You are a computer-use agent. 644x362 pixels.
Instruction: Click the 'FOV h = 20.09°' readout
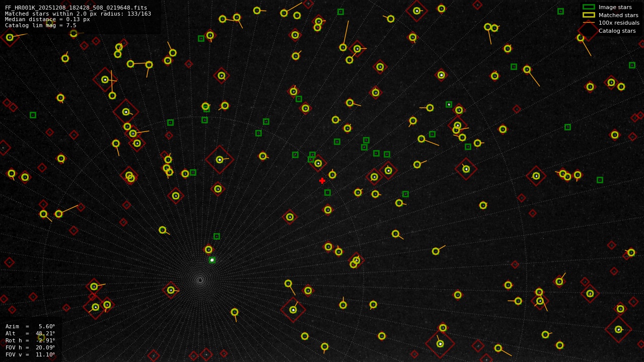point(30,347)
